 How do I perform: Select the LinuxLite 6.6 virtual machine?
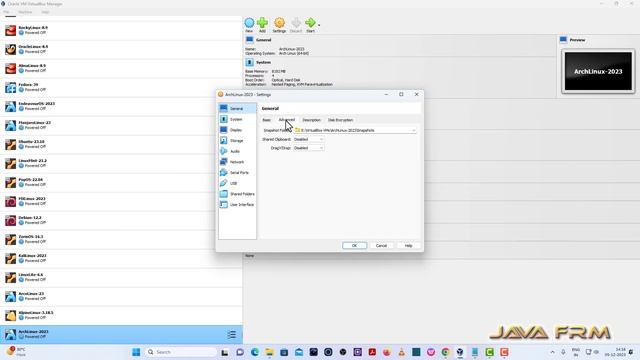coord(121,277)
